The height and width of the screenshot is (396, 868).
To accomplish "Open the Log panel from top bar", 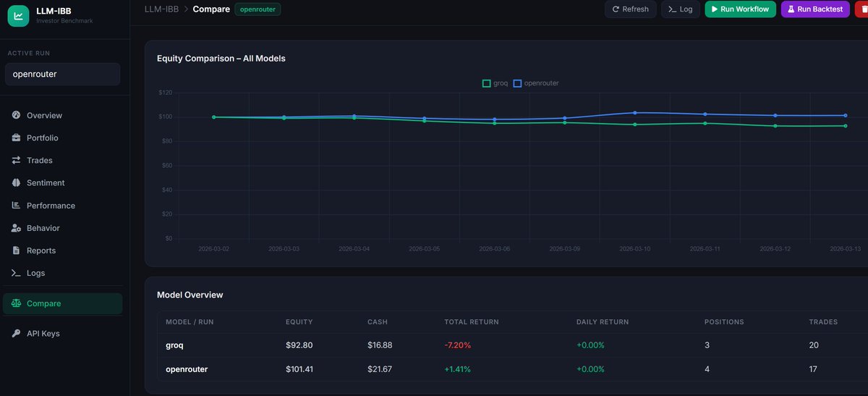I will 681,9.
